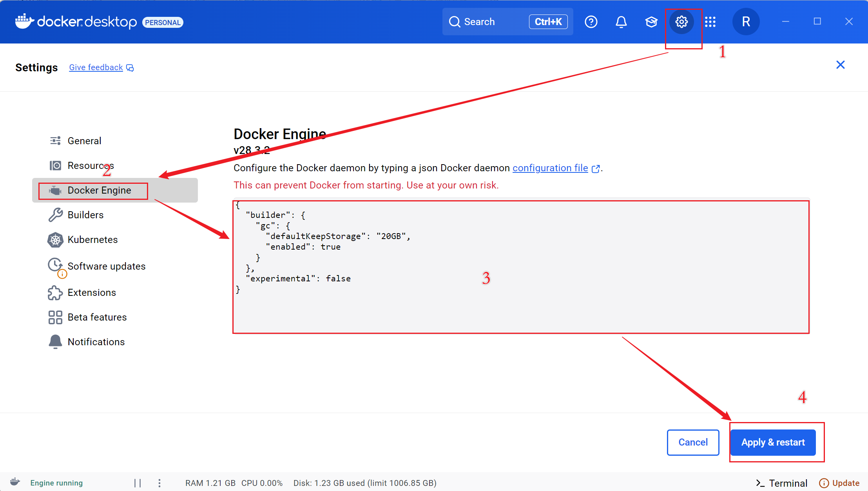The image size is (868, 491).
Task: Click the Cancel button
Action: coord(693,442)
